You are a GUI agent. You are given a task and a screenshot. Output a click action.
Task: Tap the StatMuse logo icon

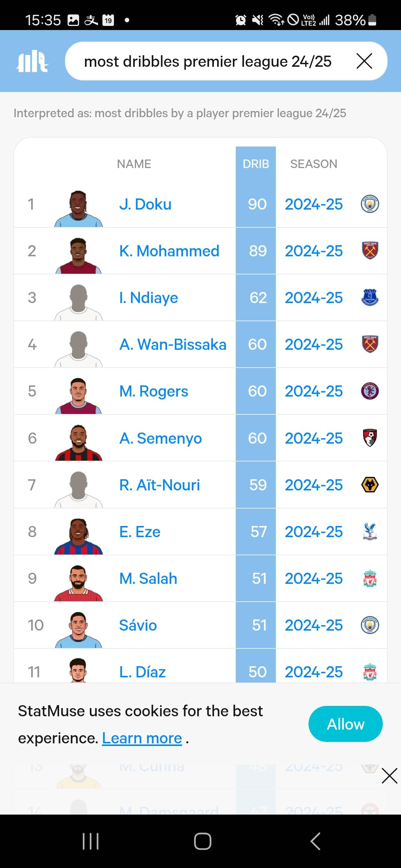32,61
